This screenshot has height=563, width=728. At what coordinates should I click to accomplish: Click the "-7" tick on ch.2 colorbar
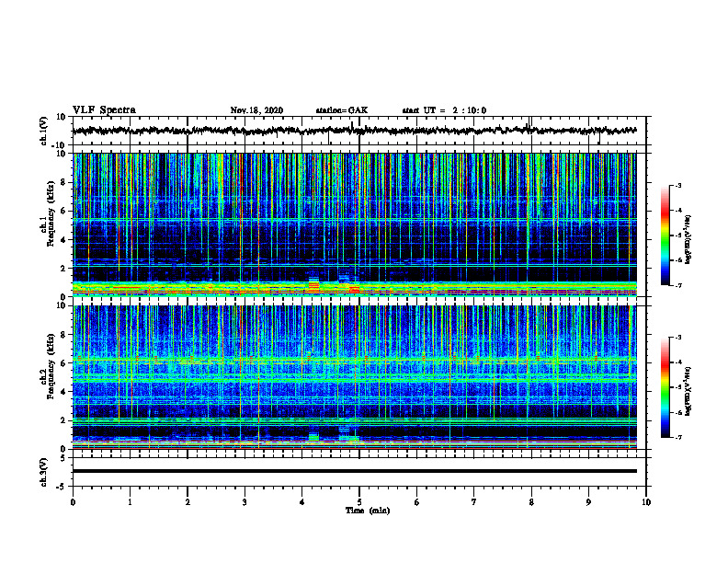click(x=677, y=438)
